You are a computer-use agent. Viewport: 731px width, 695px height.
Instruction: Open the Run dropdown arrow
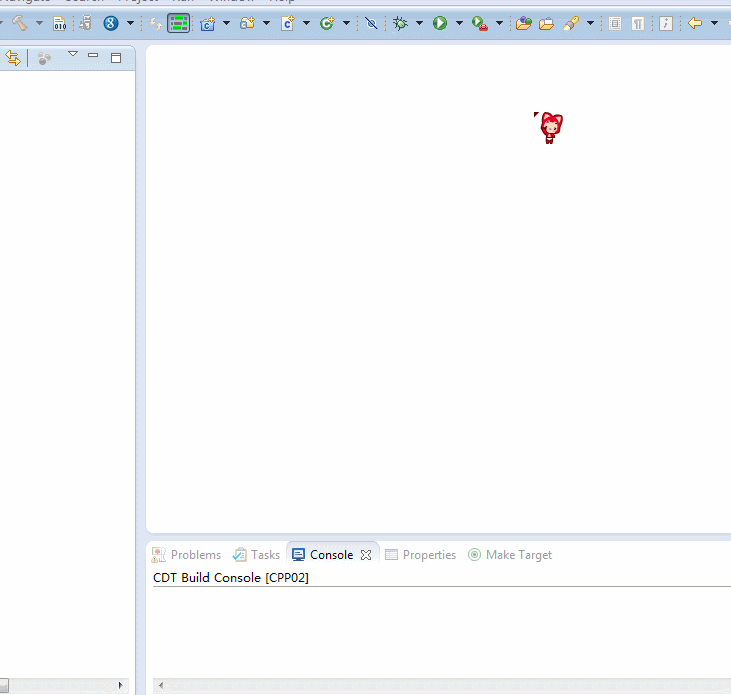click(x=459, y=23)
